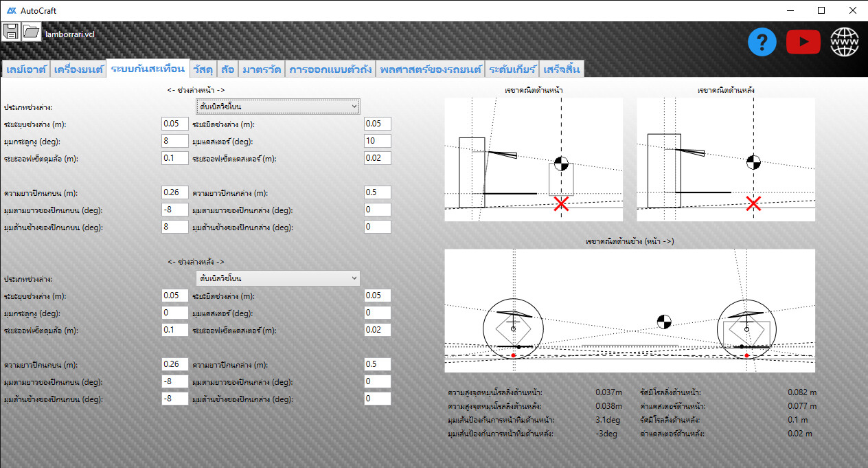Click the side geometry diagram preview

[630, 311]
